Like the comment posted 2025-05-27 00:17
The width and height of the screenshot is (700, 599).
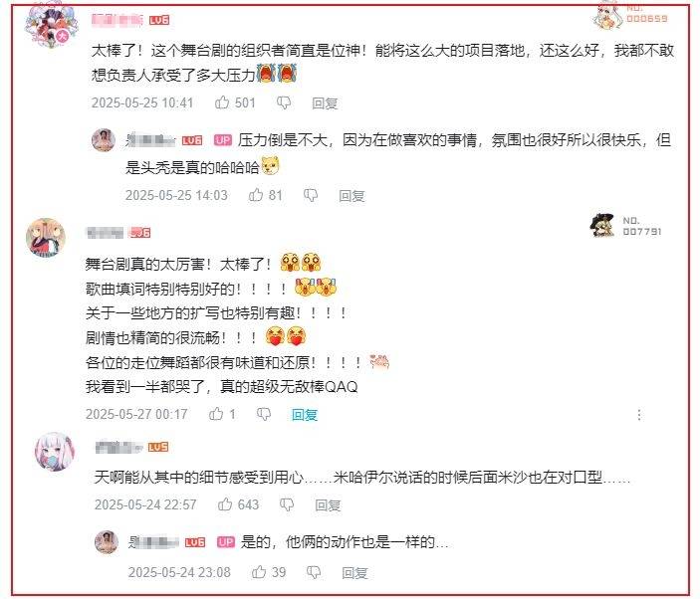[x=216, y=414]
